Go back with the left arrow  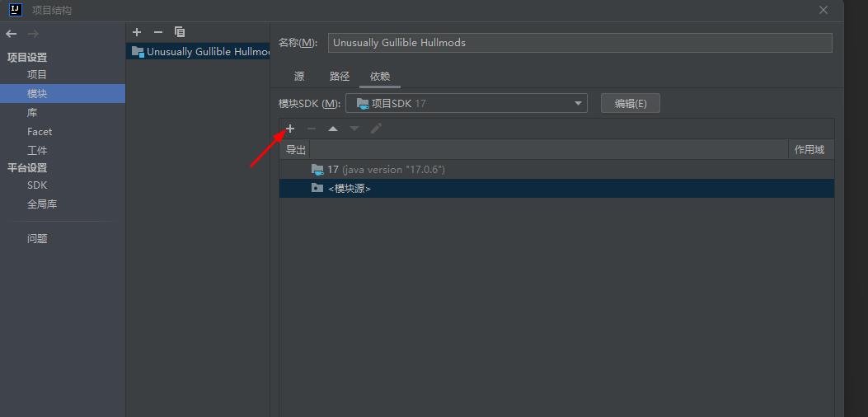pos(12,34)
